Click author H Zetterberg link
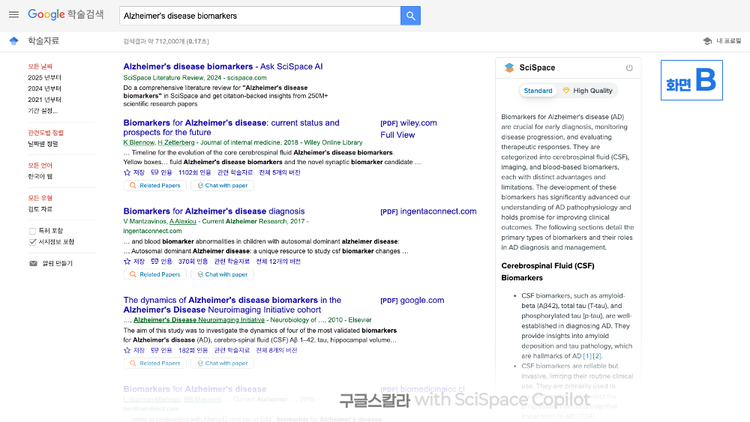The width and height of the screenshot is (750, 422). click(176, 143)
